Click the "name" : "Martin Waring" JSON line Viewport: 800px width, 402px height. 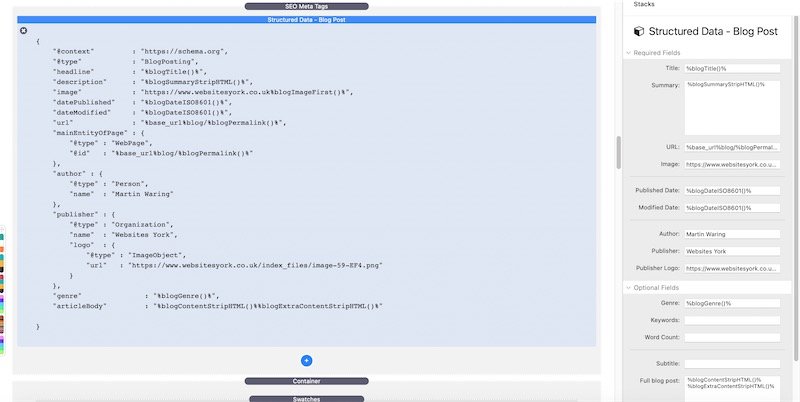point(121,194)
